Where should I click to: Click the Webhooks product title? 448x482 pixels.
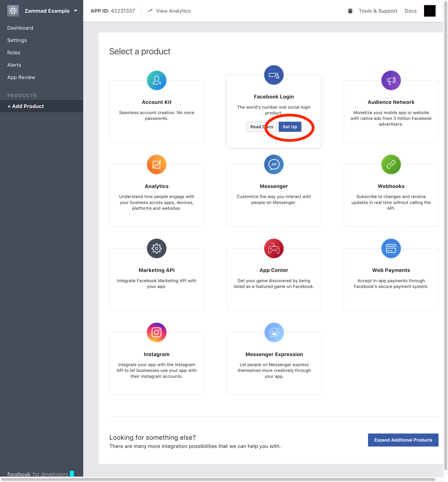point(391,186)
